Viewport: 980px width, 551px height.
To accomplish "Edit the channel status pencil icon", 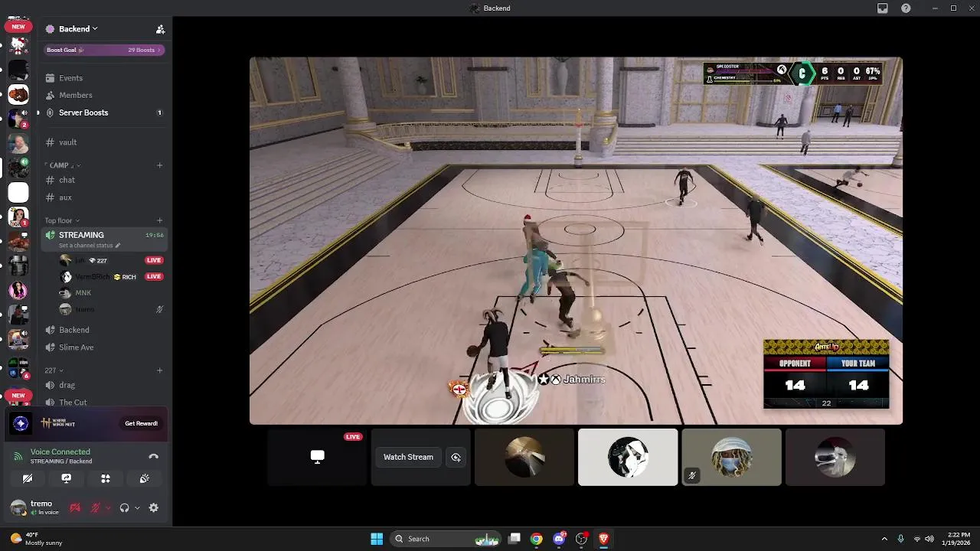I will (x=118, y=246).
